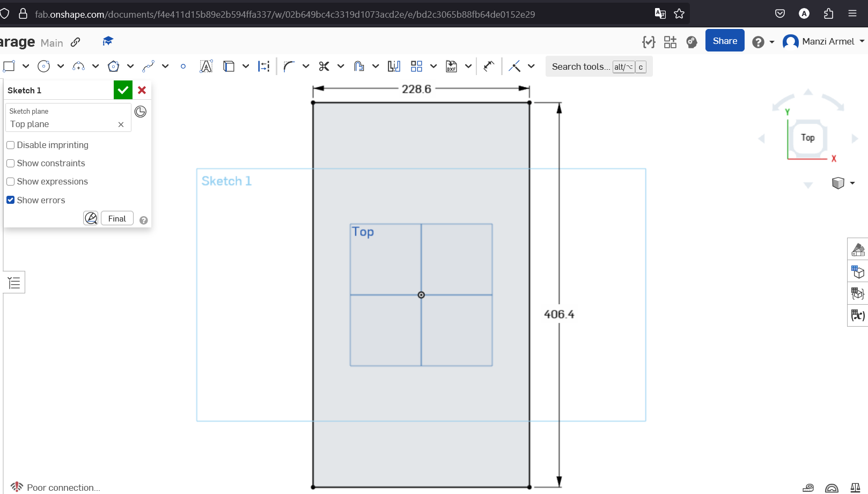
Task: Select the Center point circle tool
Action: pos(44,66)
